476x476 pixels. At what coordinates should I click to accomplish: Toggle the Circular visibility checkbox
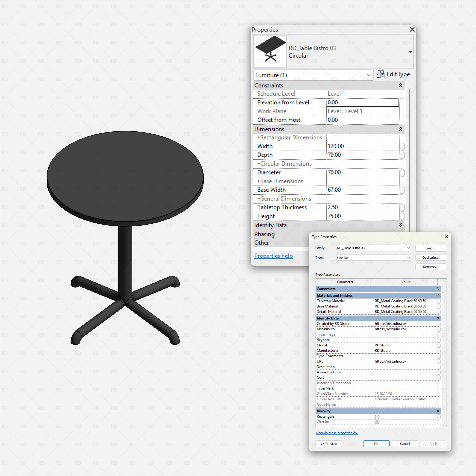click(x=377, y=422)
